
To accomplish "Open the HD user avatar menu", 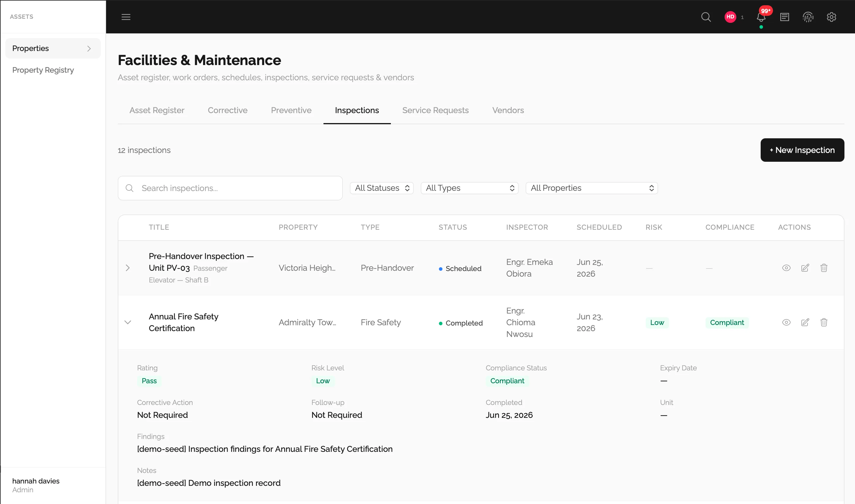I will [730, 17].
